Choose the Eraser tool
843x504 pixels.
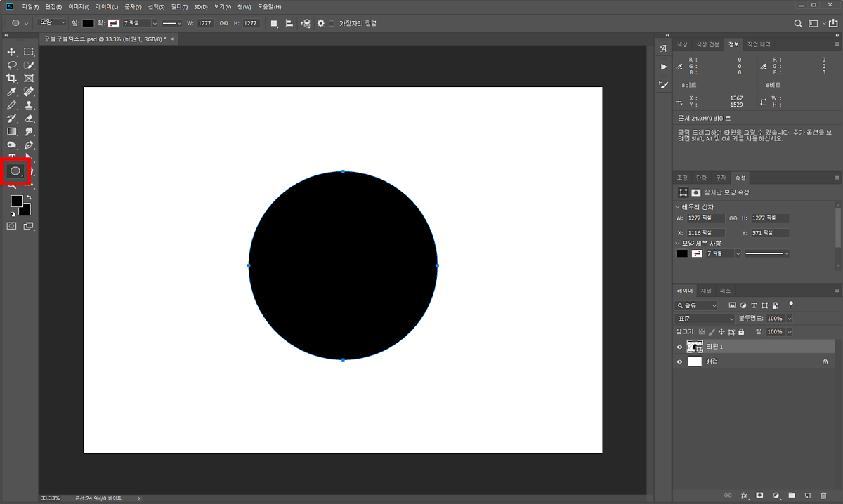tap(29, 119)
